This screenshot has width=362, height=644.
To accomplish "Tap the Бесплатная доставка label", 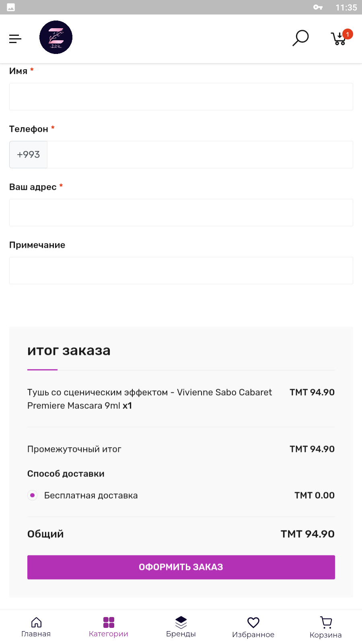I will coord(91,495).
